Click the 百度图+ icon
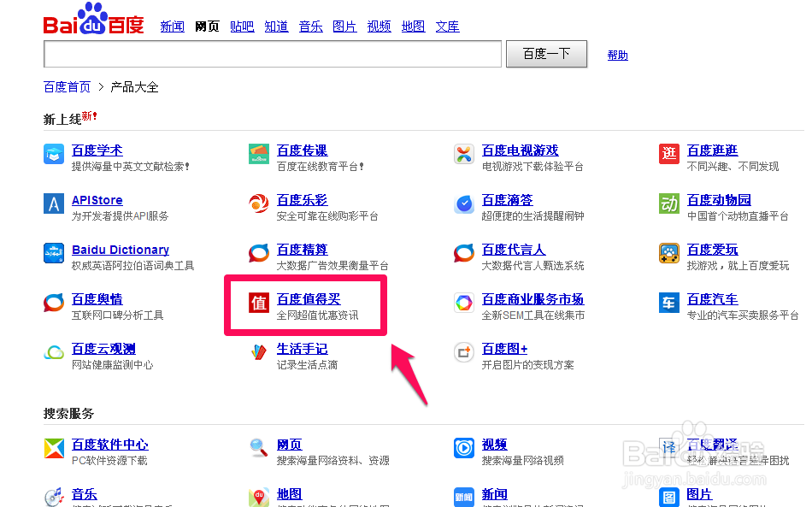The height and width of the screenshot is (507, 812). 464,352
